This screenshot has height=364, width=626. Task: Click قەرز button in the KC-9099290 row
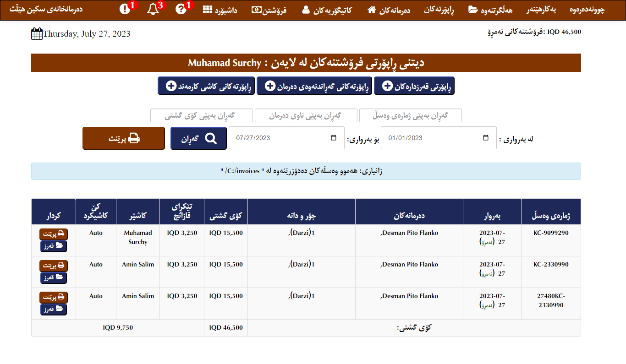(x=54, y=246)
